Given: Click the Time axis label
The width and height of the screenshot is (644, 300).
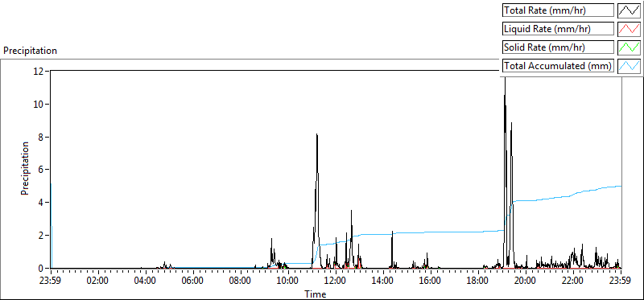Looking at the screenshot, I should click(316, 294).
